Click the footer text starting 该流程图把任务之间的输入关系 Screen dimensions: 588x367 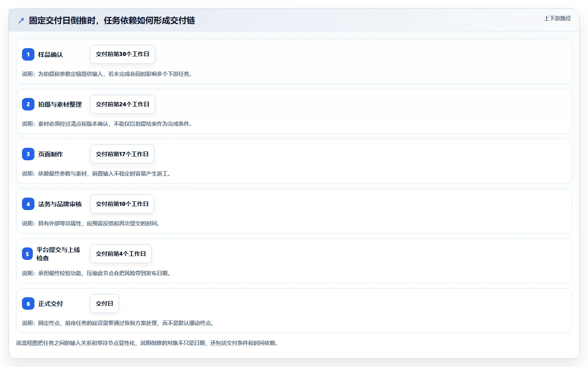[x=147, y=343]
